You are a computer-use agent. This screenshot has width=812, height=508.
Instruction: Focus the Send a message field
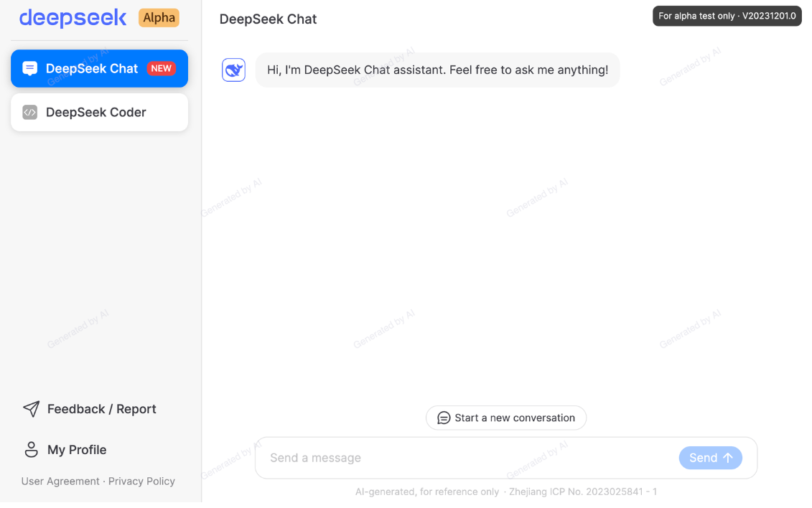coord(466,458)
